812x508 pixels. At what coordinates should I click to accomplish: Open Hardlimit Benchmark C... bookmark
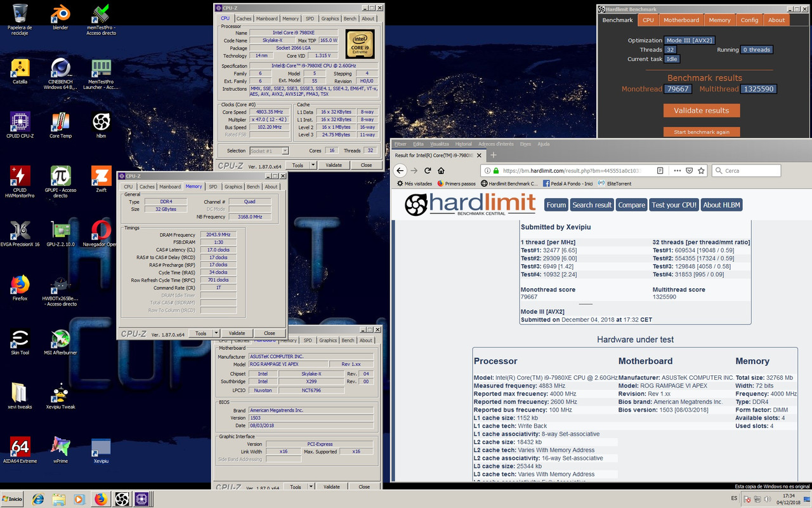509,184
